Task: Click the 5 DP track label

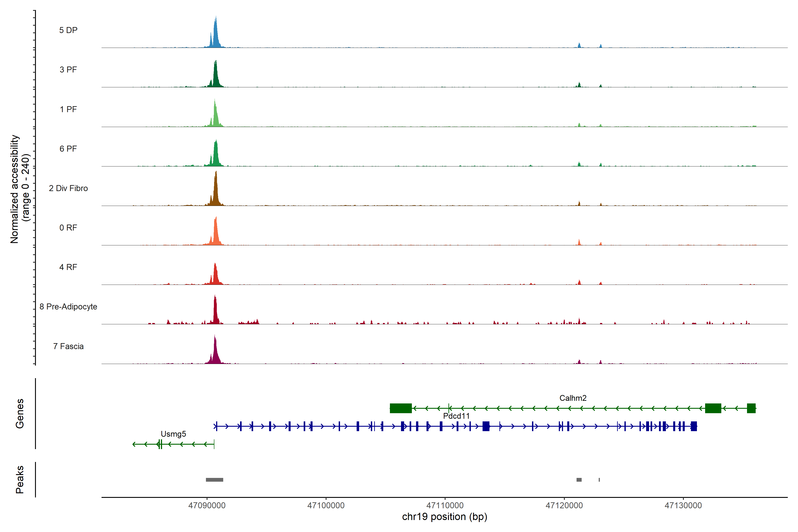Action: click(x=68, y=30)
